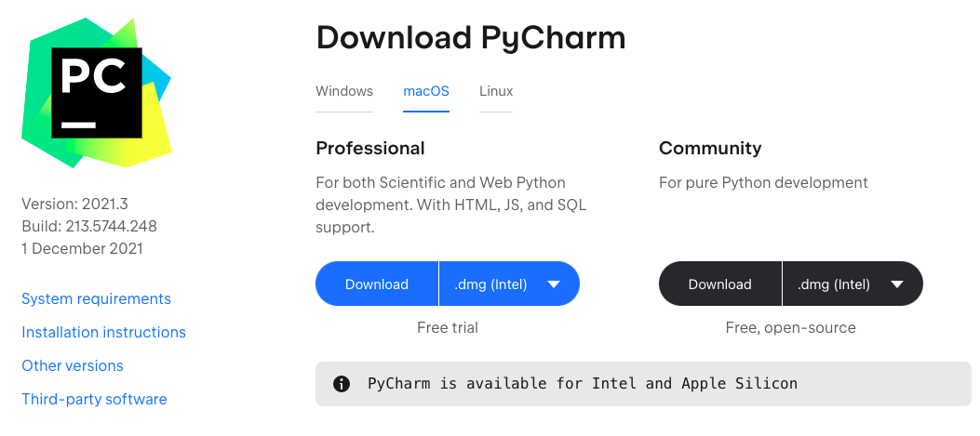Image resolution: width=980 pixels, height=436 pixels.
Task: Click the Professional heading
Action: (x=370, y=148)
